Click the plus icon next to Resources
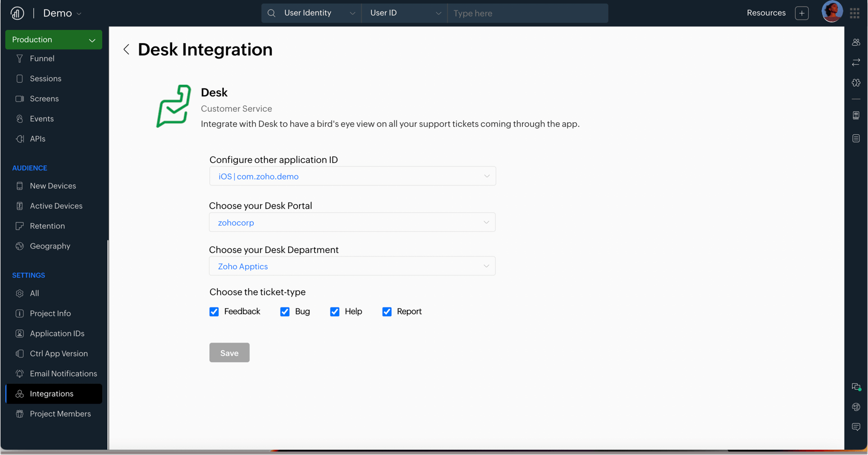Image resolution: width=868 pixels, height=455 pixels. click(801, 13)
